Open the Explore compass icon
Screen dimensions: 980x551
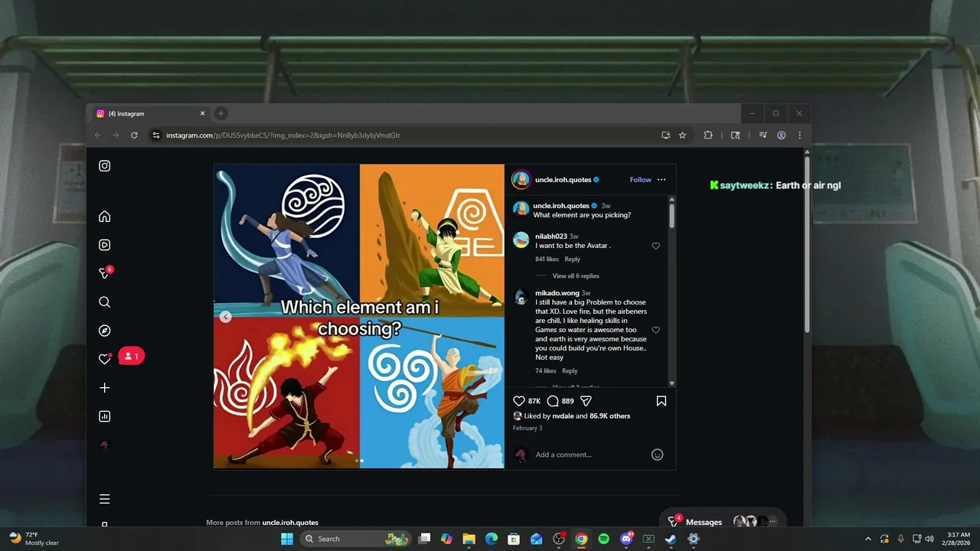[105, 331]
